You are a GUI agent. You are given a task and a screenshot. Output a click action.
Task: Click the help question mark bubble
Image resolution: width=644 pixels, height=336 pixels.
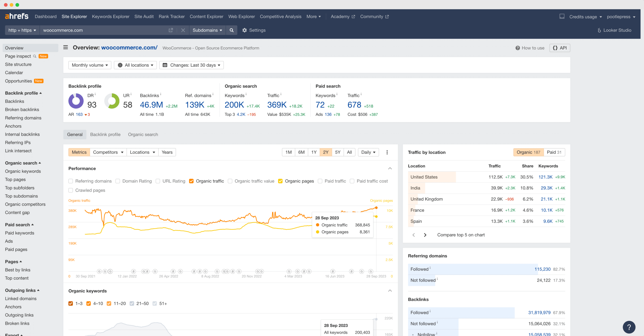[x=629, y=327]
